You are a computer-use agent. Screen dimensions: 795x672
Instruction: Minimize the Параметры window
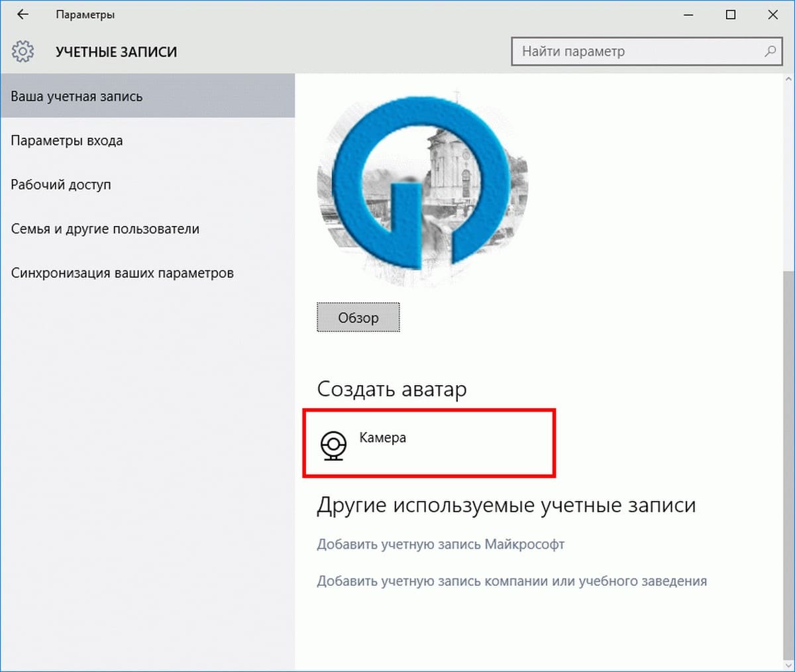pyautogui.click(x=688, y=15)
